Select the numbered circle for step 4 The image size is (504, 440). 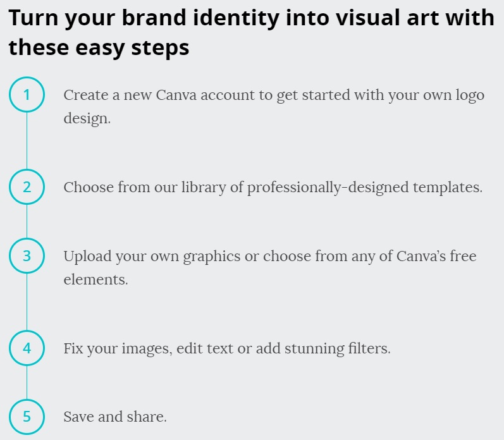pyautogui.click(x=27, y=348)
